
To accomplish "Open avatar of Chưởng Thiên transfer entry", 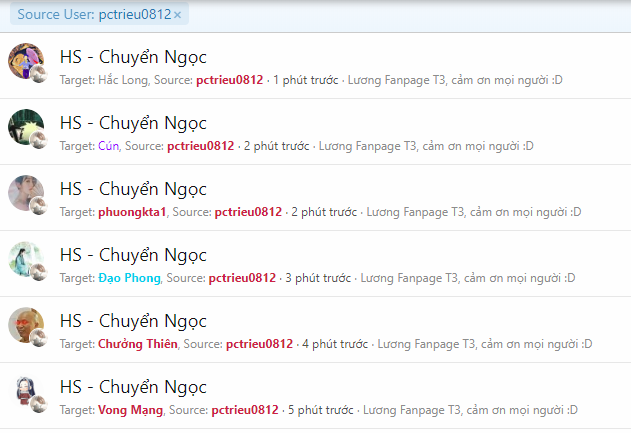I will coord(26,325).
